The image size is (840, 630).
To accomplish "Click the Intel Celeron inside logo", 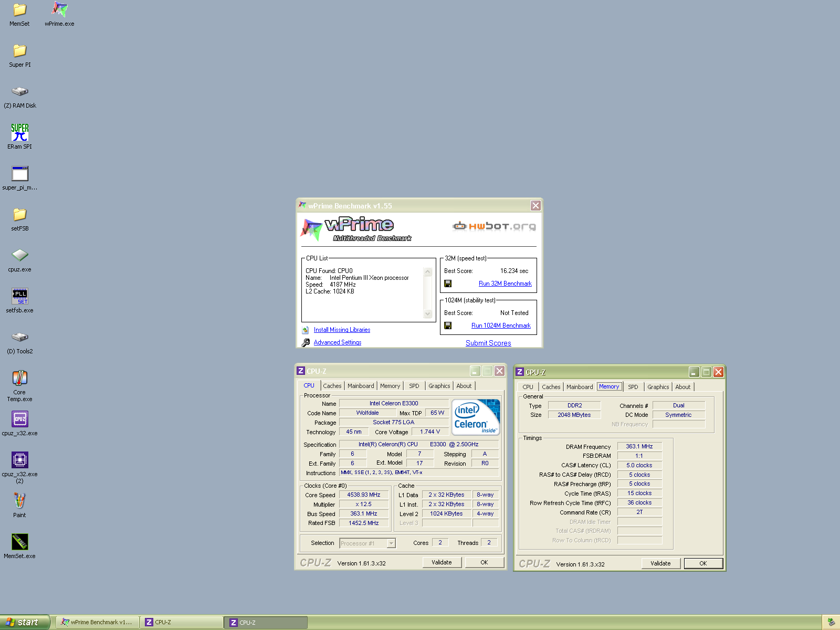I will (x=476, y=417).
